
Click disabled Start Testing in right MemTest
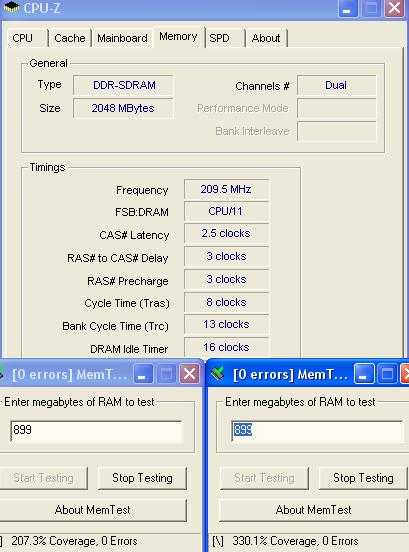[x=264, y=478]
